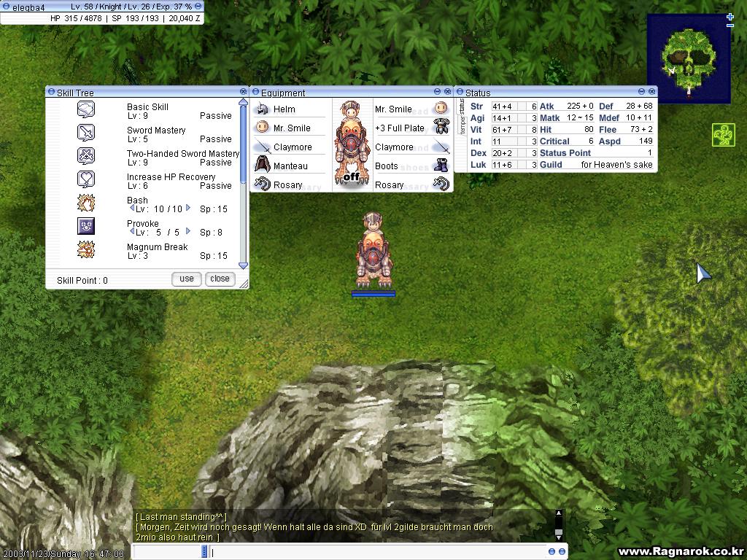This screenshot has height=560, width=747.
Task: Zoom in the minimap with plus
Action: [730, 17]
